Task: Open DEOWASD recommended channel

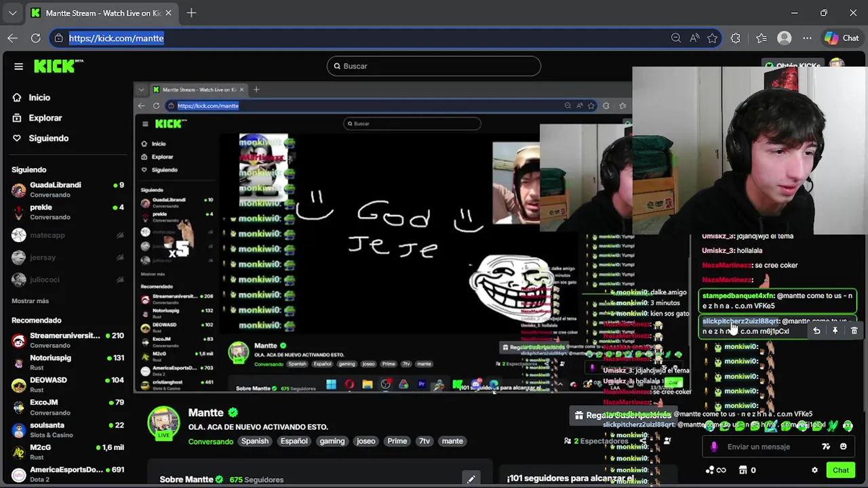Action: 68,385
